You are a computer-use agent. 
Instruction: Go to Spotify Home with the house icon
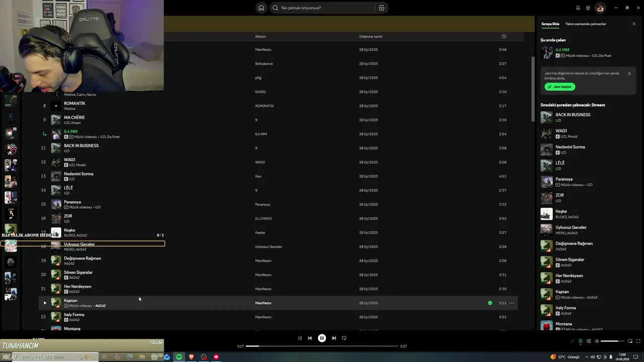coord(261,8)
